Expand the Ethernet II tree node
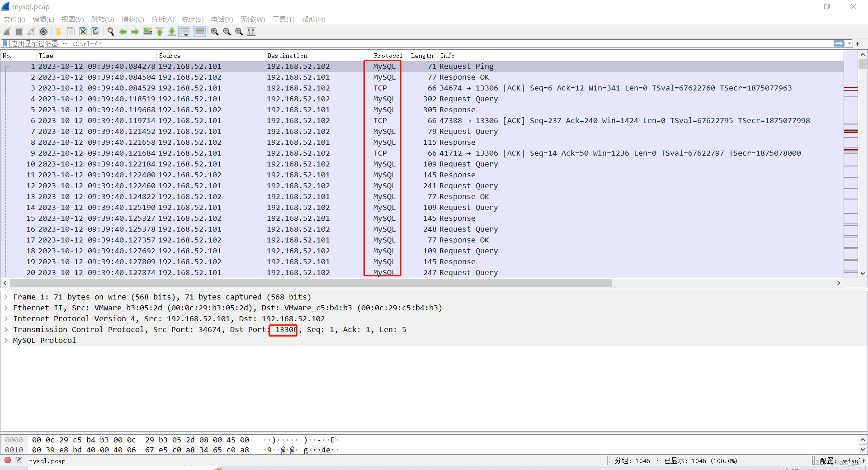 6,308
